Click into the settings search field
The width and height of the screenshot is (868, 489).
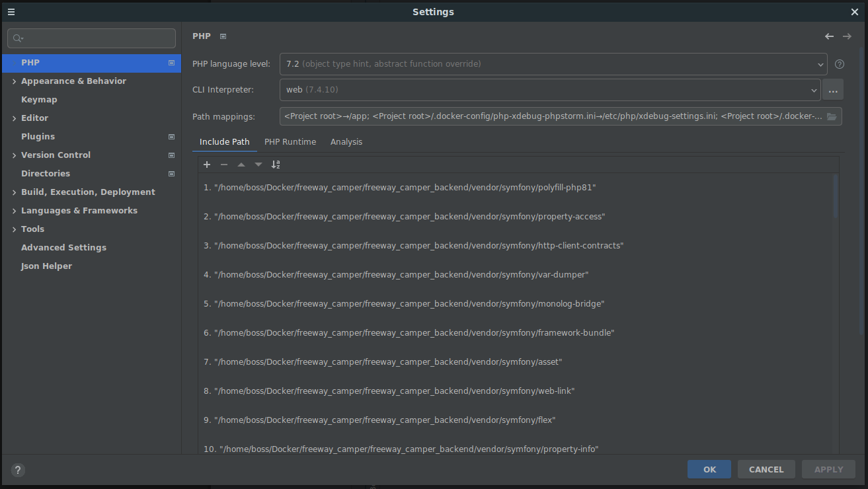92,38
